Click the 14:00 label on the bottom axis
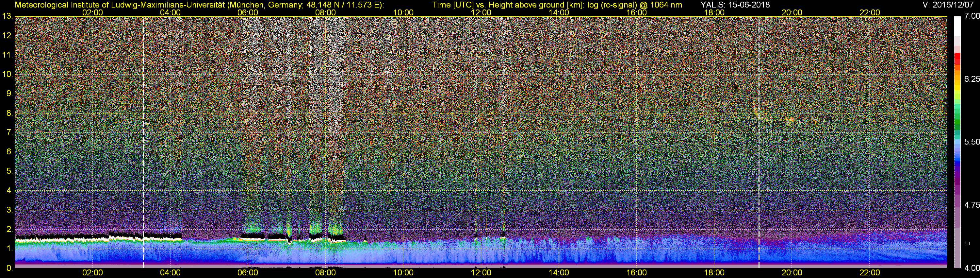980x278 pixels. [559, 273]
